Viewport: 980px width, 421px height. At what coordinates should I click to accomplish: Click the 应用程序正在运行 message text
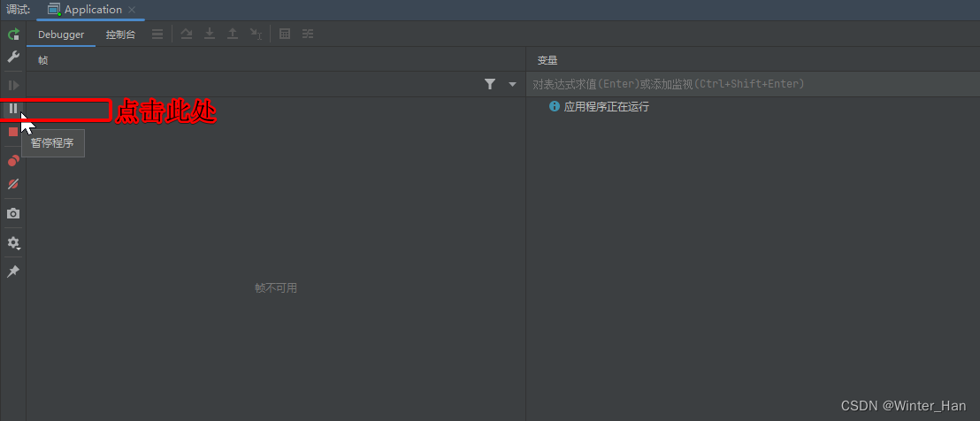[606, 106]
